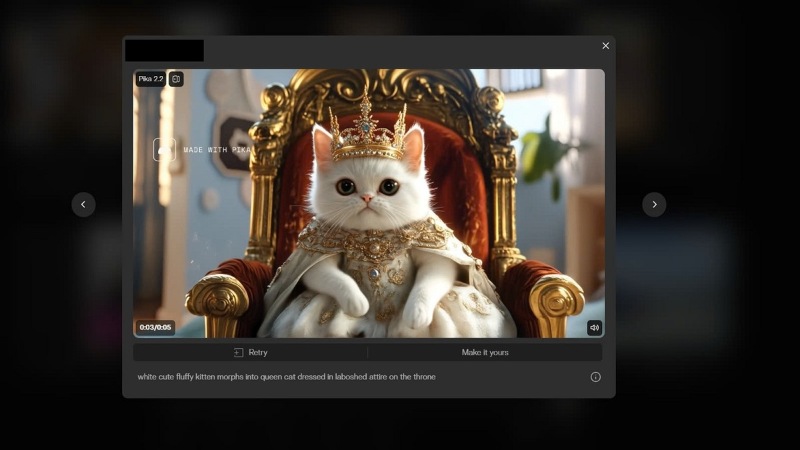The width and height of the screenshot is (800, 450).
Task: Click the icon next to Pika 2.2 badge
Action: pos(176,79)
